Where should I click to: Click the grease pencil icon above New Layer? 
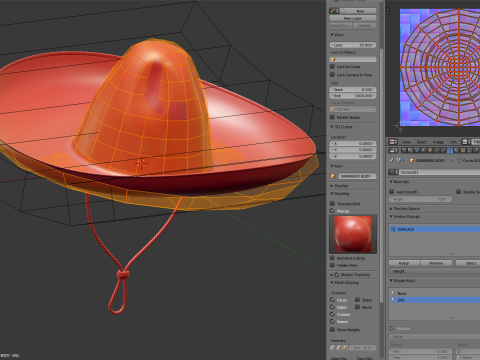pos(334,11)
